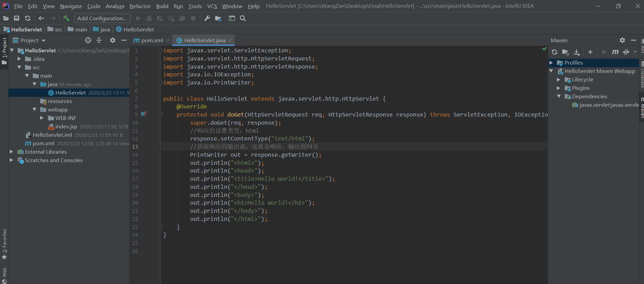This screenshot has width=644, height=284.
Task: Select pom.xml in project tree
Action: [43, 143]
